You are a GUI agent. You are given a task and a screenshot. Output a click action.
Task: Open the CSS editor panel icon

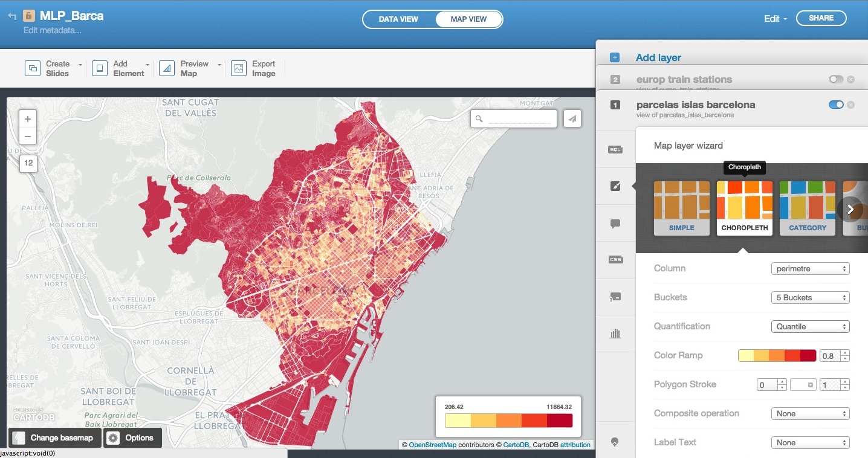[x=615, y=259]
